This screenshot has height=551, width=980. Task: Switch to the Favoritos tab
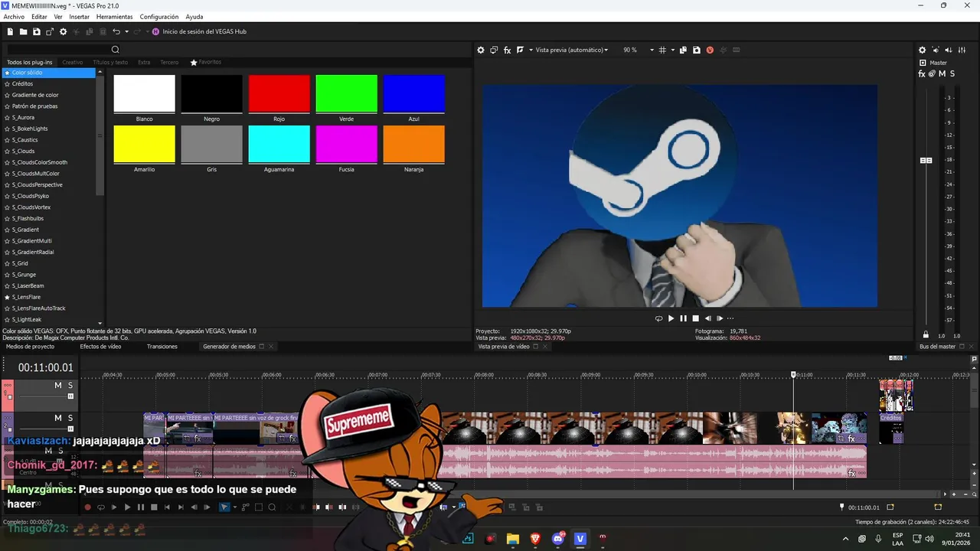(206, 62)
